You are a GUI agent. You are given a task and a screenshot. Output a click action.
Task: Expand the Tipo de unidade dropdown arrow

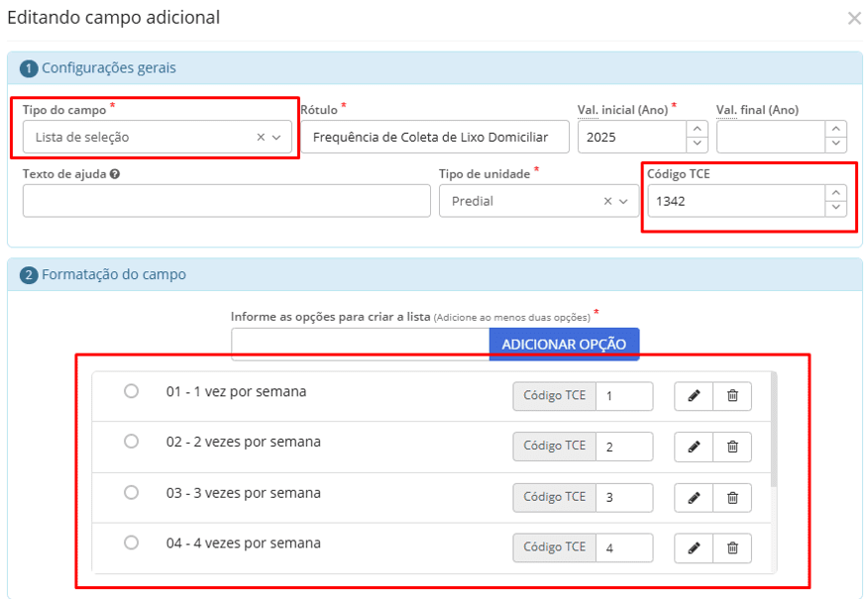pos(623,201)
